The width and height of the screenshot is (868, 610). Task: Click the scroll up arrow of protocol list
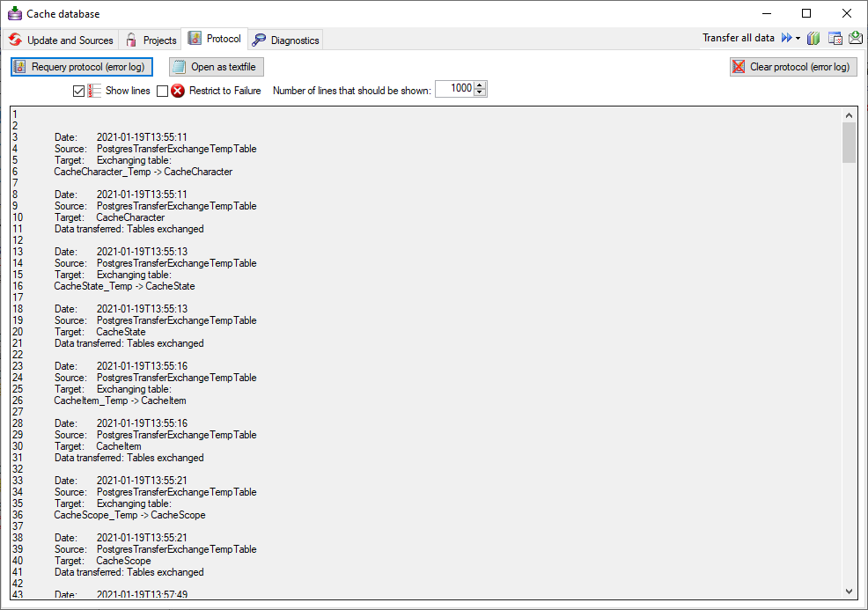tap(849, 115)
